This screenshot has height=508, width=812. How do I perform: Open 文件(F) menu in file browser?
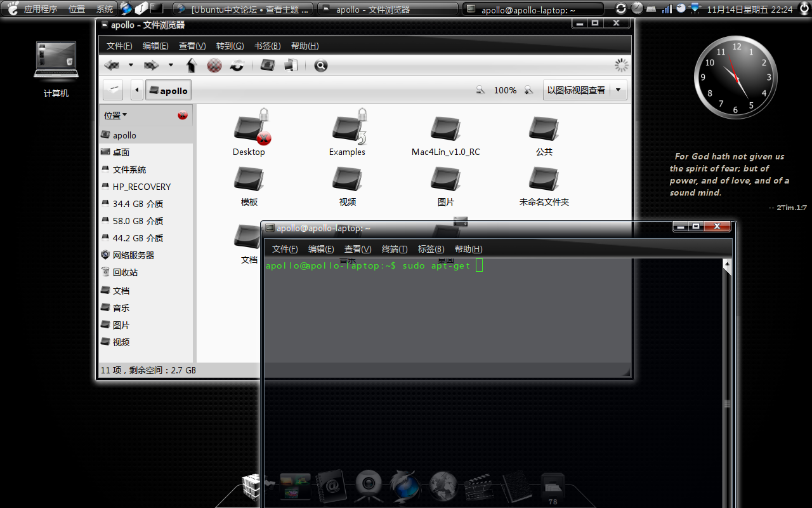point(119,46)
